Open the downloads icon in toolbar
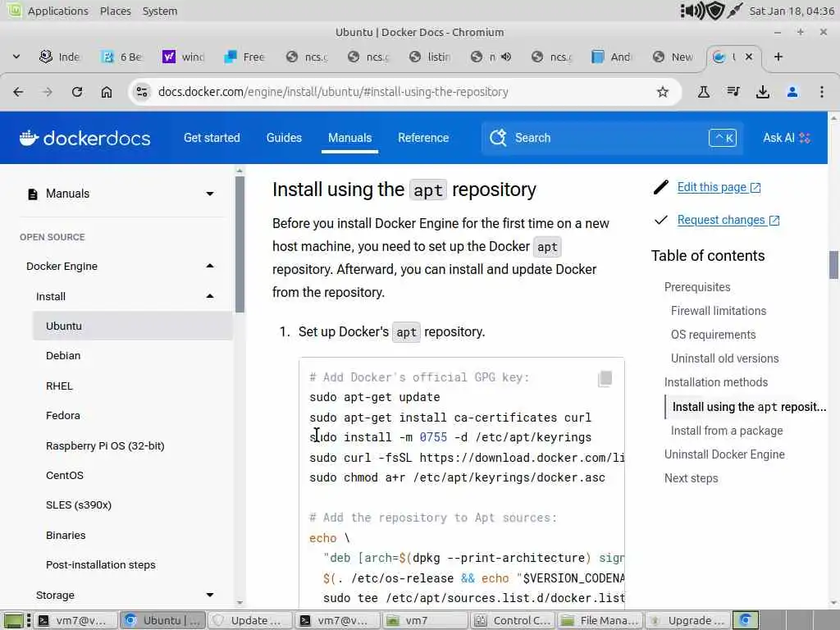Screen dimensions: 840x630 click(x=763, y=92)
